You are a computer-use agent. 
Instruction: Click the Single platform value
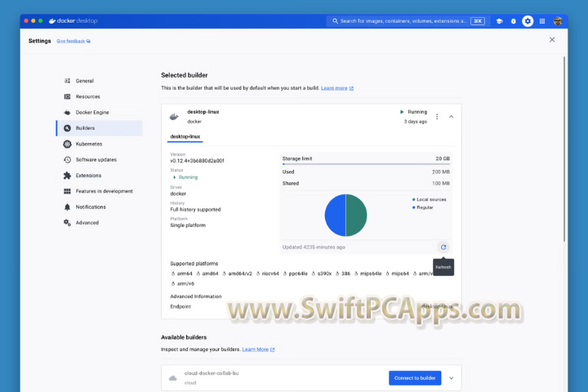coord(188,225)
